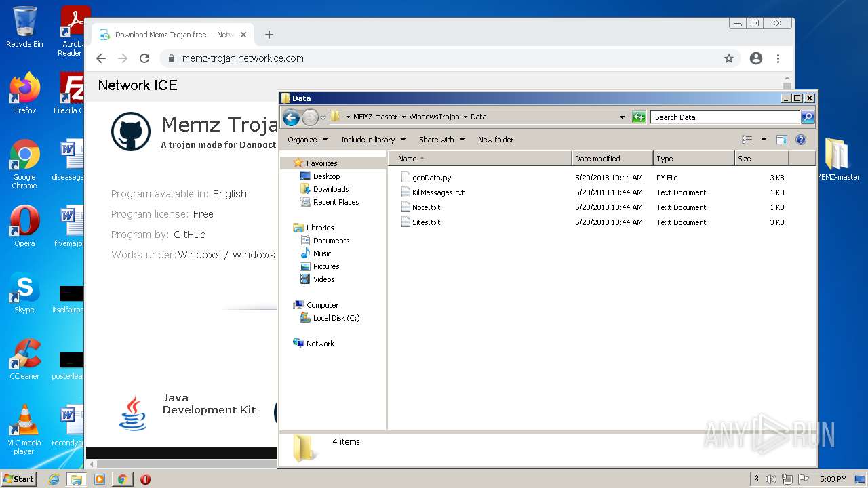Click the green Refresh icon beside address bar
This screenshot has height=488, width=868.
point(639,117)
